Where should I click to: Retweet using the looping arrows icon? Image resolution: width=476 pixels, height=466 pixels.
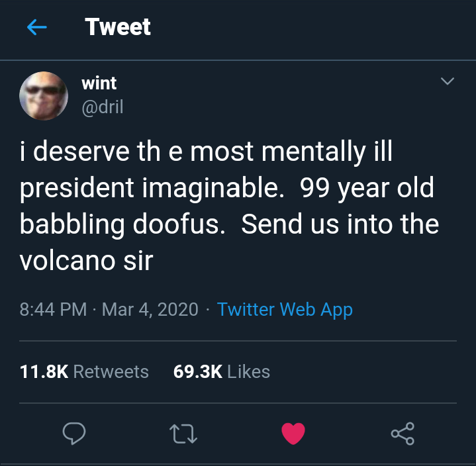tap(183, 434)
